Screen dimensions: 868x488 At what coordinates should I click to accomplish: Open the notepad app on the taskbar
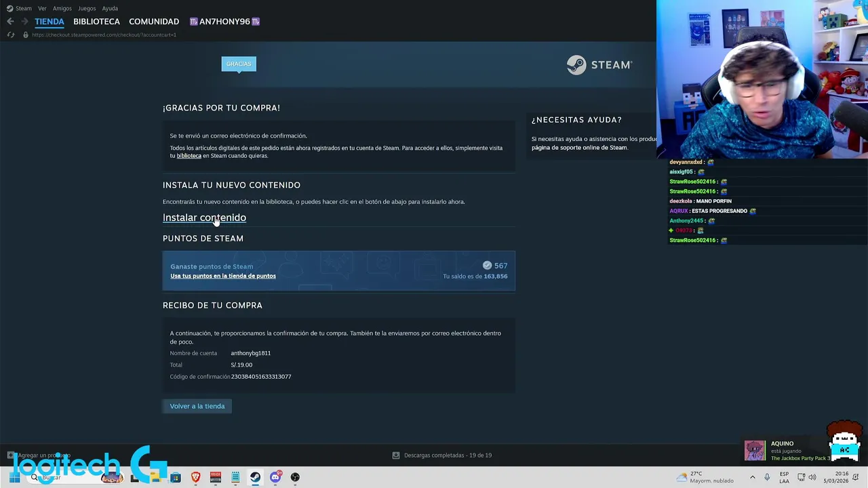pos(235,477)
